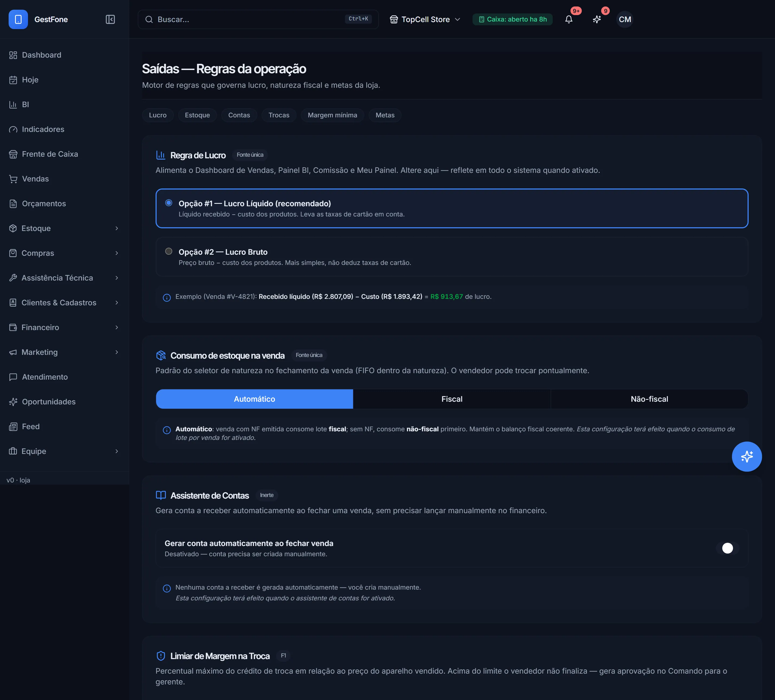The image size is (775, 700).
Task: Jump to the Lucro section tab
Action: 158,115
